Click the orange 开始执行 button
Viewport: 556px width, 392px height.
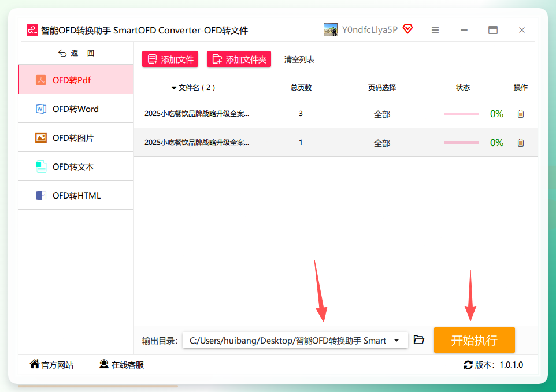(x=474, y=340)
